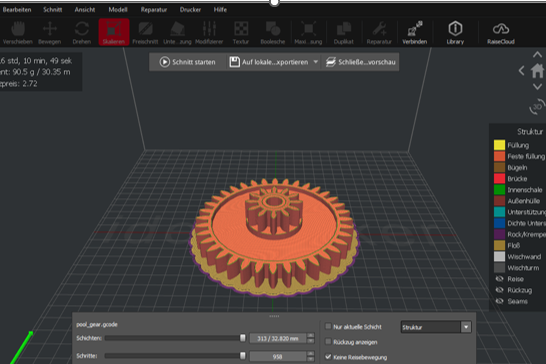Click the Feste füllung color swatch
Viewport: 546px width, 364px height.
click(499, 156)
